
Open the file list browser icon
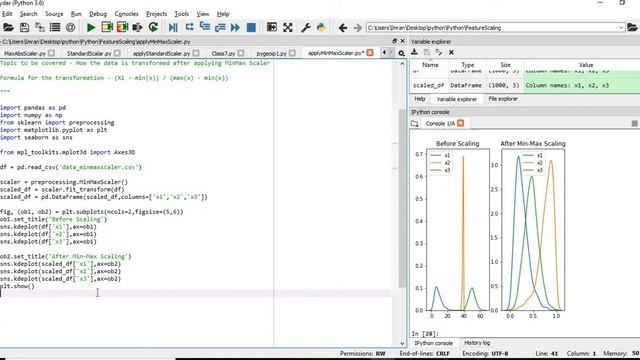(x=55, y=27)
